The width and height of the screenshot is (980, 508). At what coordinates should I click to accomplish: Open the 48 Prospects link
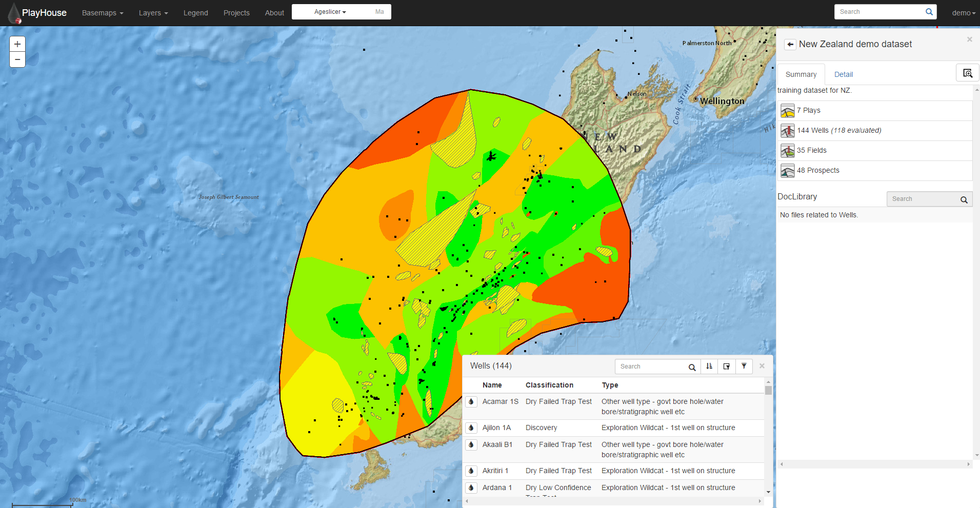click(818, 170)
